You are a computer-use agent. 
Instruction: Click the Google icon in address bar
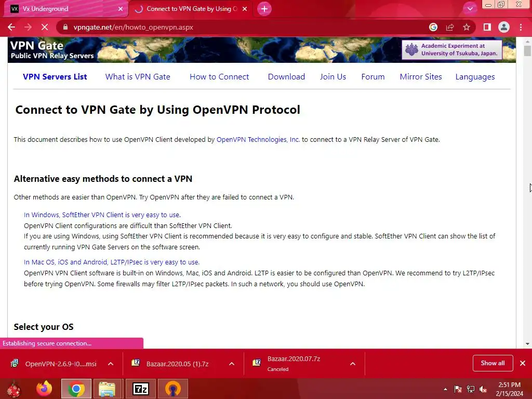[433, 27]
